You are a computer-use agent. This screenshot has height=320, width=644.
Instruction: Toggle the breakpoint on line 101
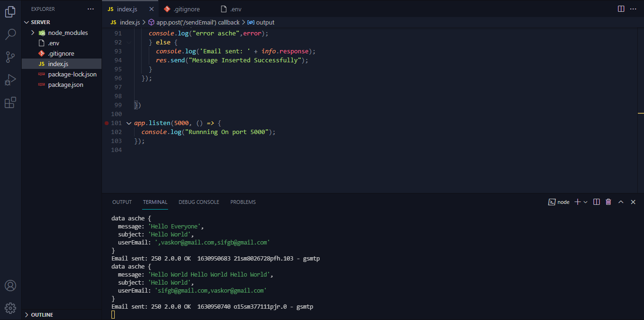[x=107, y=123]
